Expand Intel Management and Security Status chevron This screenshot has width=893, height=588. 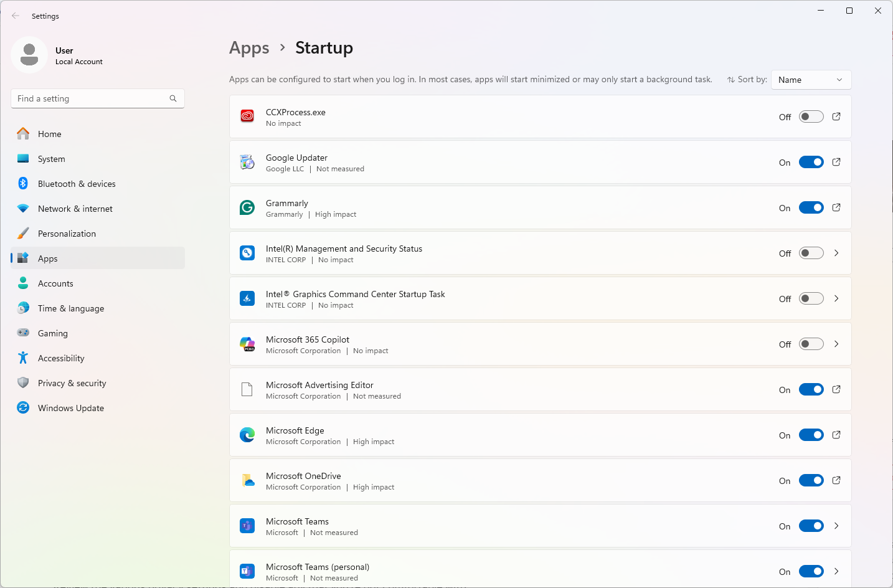pyautogui.click(x=836, y=253)
